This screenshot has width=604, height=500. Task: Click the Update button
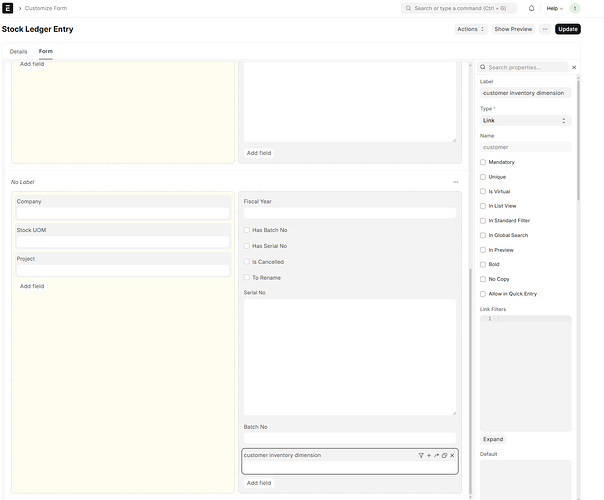(x=568, y=29)
